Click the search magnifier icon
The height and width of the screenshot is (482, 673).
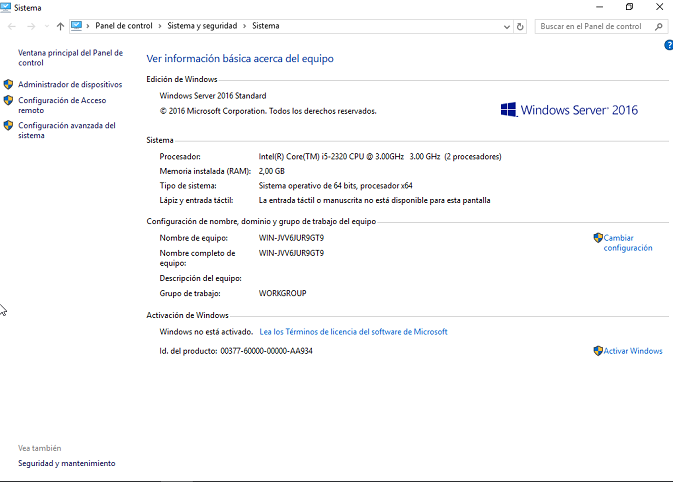click(659, 27)
